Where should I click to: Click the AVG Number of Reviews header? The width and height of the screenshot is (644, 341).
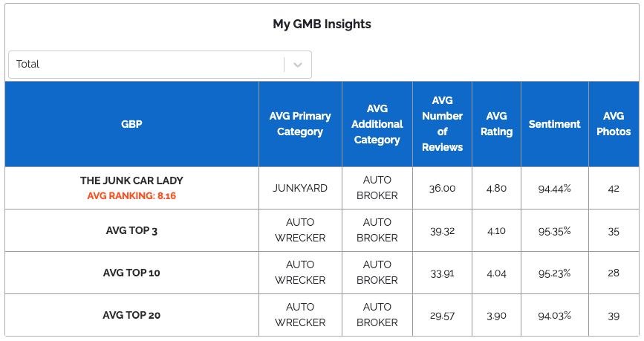tap(442, 124)
